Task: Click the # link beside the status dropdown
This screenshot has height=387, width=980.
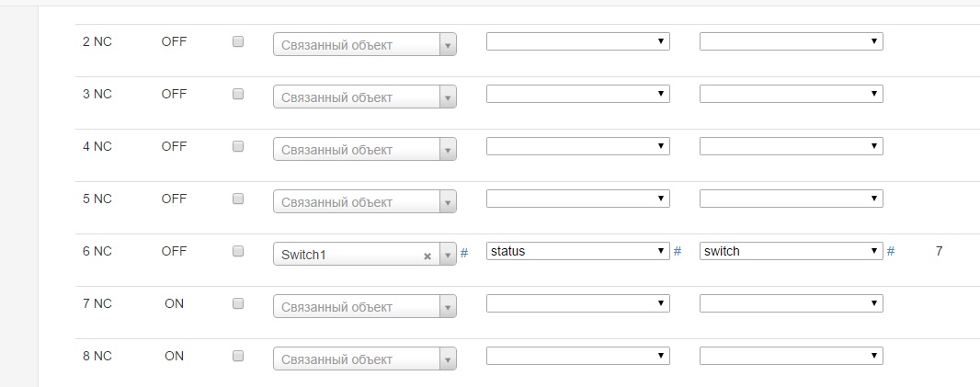Action: pyautogui.click(x=678, y=251)
